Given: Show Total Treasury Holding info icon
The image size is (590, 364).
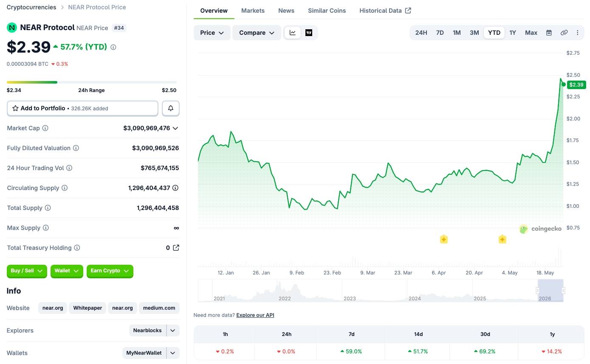Looking at the screenshot, I should (77, 248).
